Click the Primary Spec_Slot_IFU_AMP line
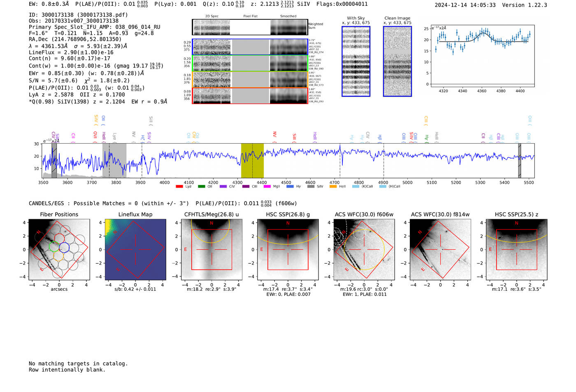Viewport: 576px width, 392px height. click(x=95, y=27)
